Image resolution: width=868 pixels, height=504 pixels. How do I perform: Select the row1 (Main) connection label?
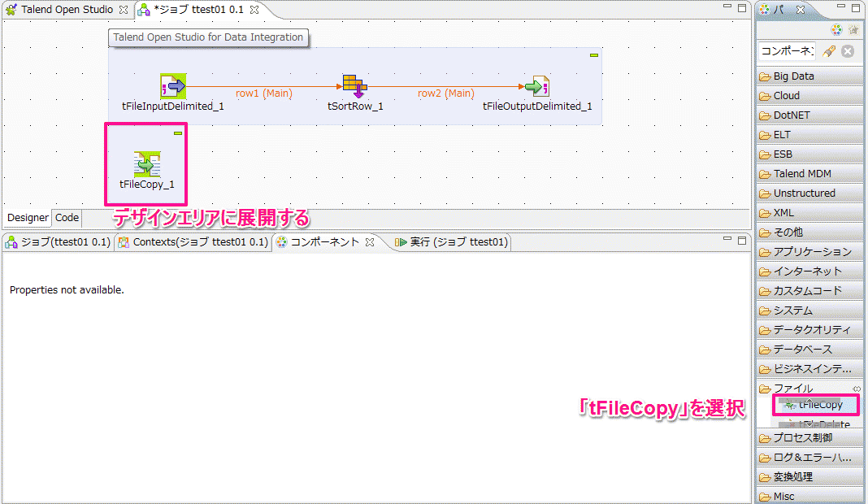point(264,93)
